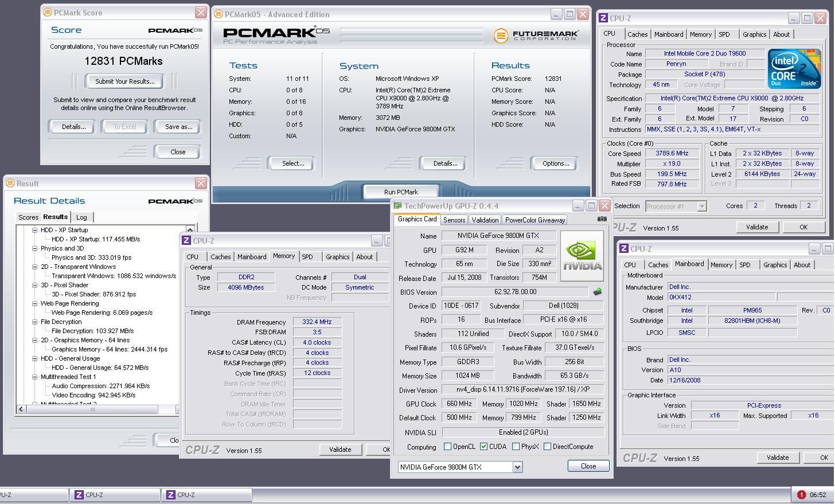Switch to the Sensors tab in GPU-Z
Image resolution: width=835 pixels, height=504 pixels.
[x=454, y=220]
